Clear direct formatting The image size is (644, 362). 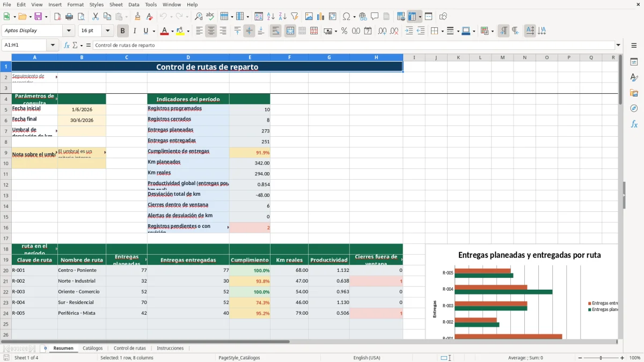(x=149, y=17)
